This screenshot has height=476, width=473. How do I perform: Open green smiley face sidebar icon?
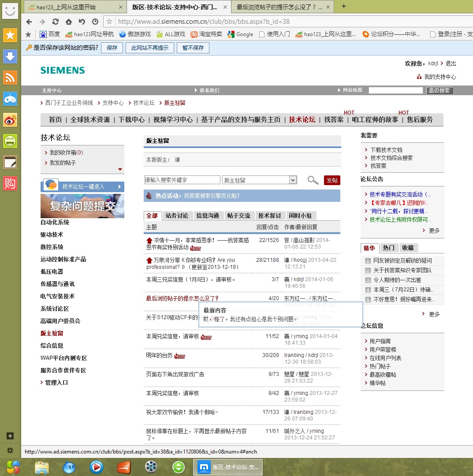tap(10, 141)
